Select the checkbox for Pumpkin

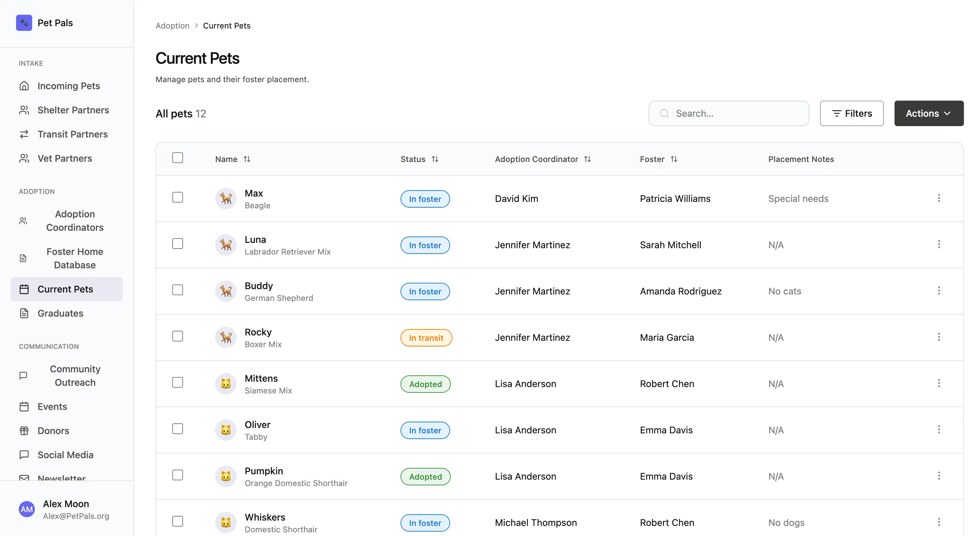point(178,475)
